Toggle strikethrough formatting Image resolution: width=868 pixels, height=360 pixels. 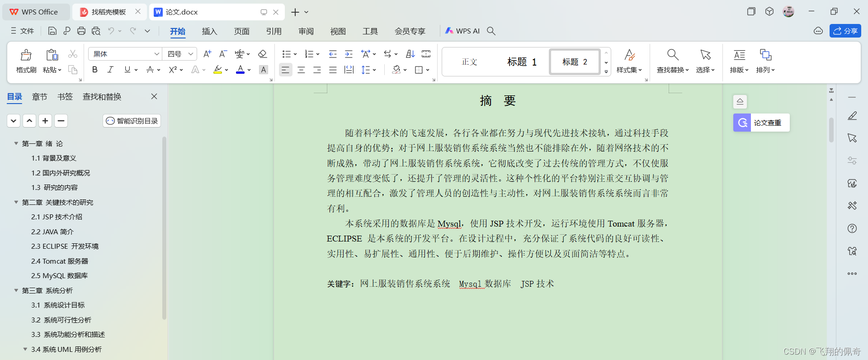pyautogui.click(x=150, y=70)
